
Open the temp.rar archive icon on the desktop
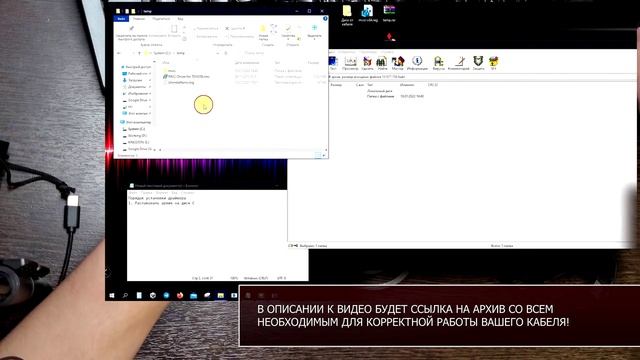(x=389, y=13)
